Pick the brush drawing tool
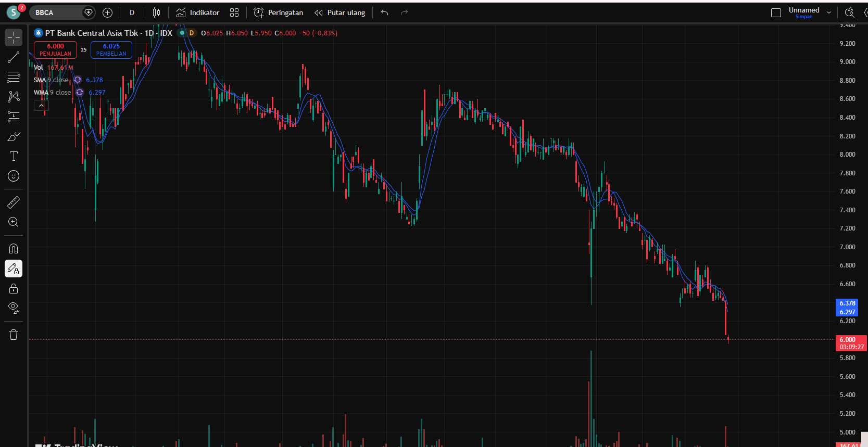 click(x=14, y=136)
